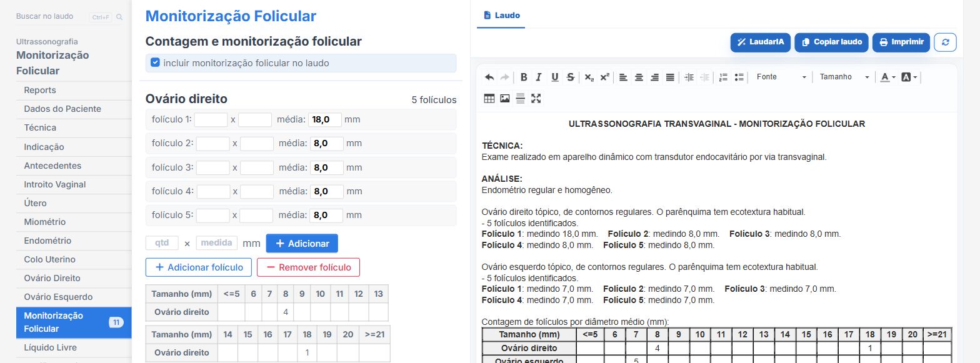Click '5 folículos' count text
The height and width of the screenshot is (363, 980).
coord(434,100)
